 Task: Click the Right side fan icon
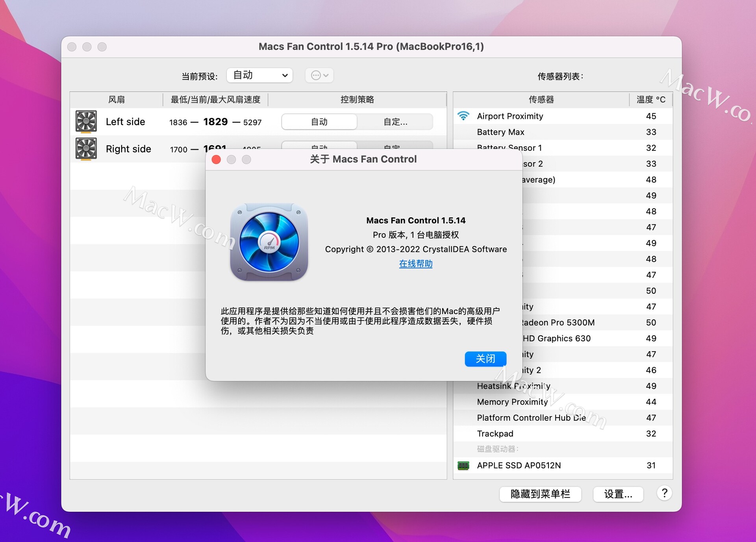point(86,149)
